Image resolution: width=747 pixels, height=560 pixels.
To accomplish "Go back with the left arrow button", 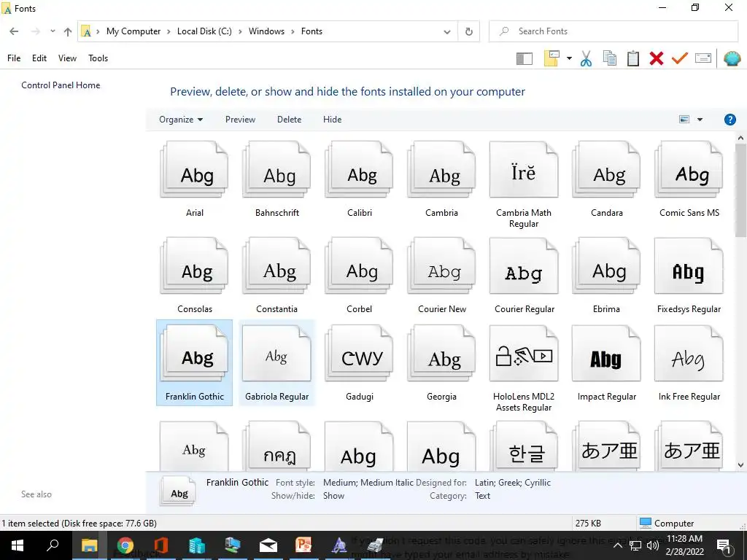I will pos(15,31).
